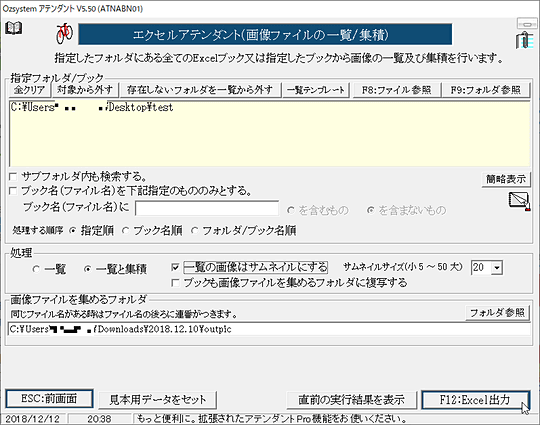Click フォルダ参照 button for image folder
Viewport: 540px width, 425px height.
coord(497,313)
